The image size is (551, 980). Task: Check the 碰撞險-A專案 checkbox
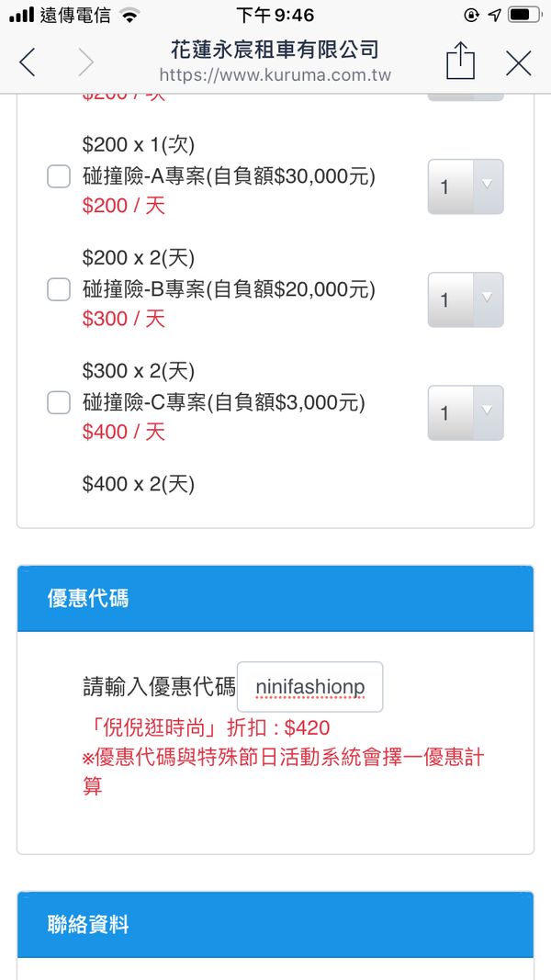pos(59,176)
